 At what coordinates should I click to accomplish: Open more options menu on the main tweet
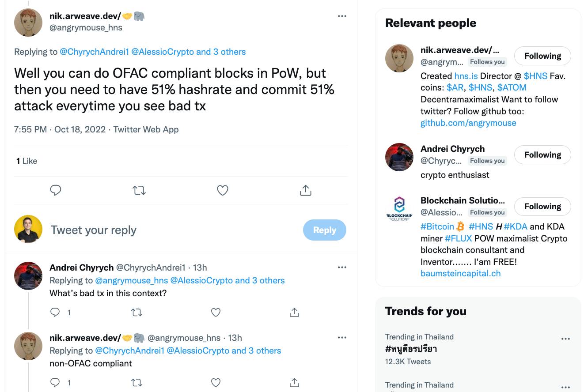[342, 16]
